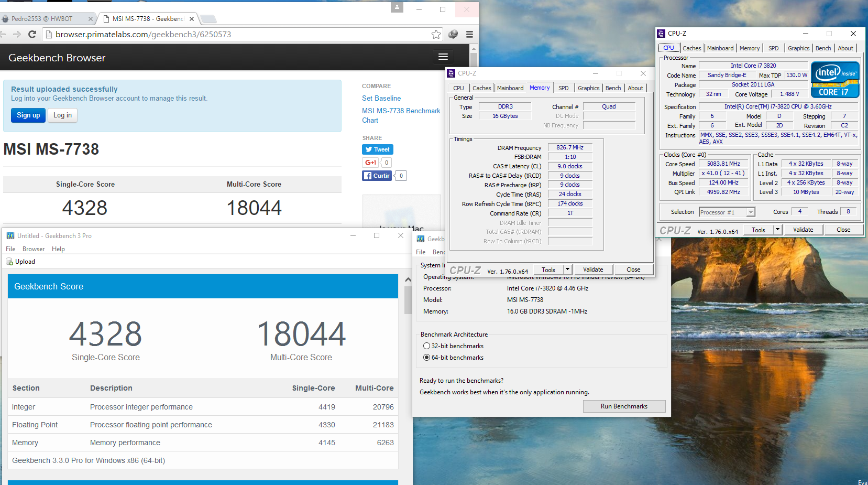Open Geekbench Browser navigation hamburger
The image size is (868, 485).
click(443, 57)
